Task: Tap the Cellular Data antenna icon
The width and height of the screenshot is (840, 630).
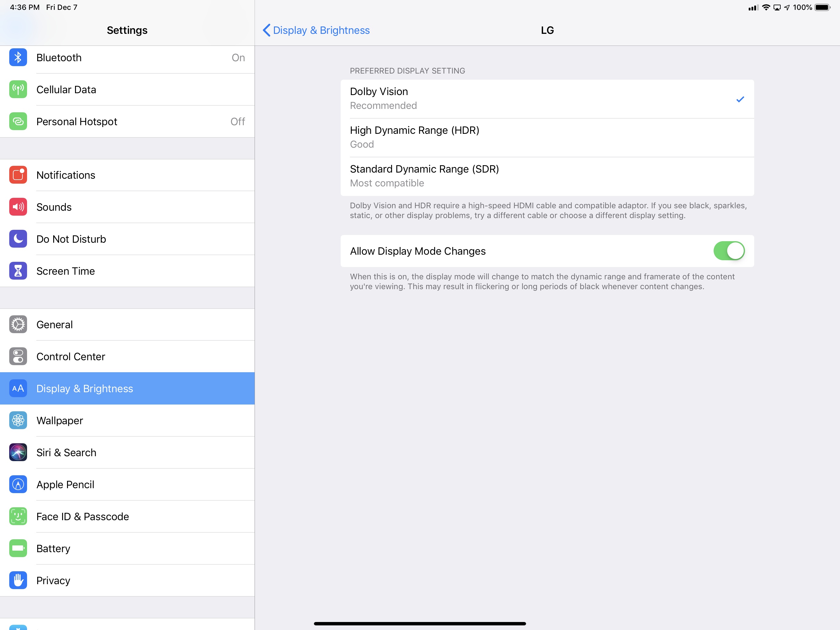Action: tap(18, 90)
